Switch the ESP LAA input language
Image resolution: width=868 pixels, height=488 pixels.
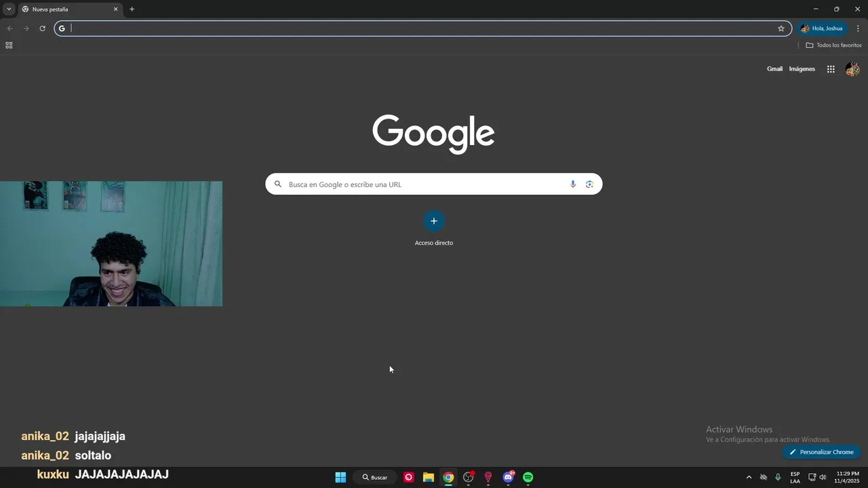pos(795,477)
